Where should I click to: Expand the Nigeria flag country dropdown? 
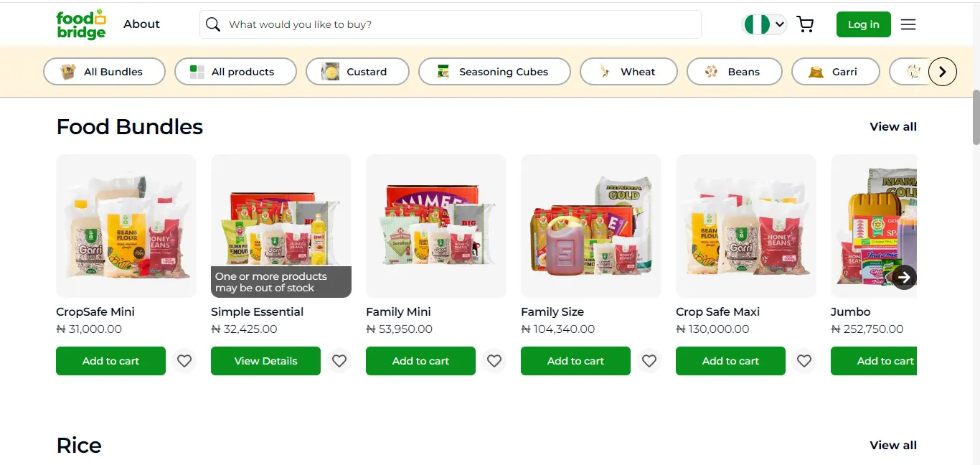pos(765,24)
